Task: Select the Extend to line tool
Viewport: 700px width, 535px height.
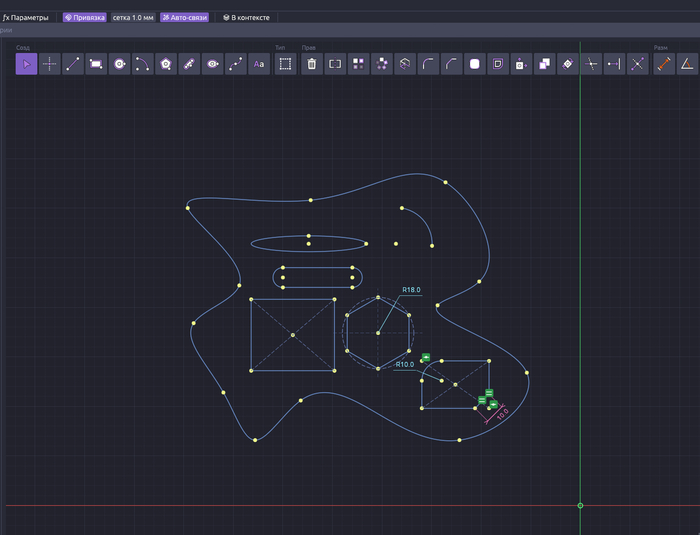Action: tap(614, 64)
